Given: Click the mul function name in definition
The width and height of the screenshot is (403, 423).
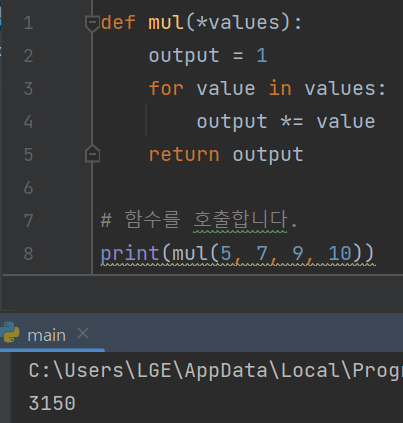Looking at the screenshot, I should point(166,23).
